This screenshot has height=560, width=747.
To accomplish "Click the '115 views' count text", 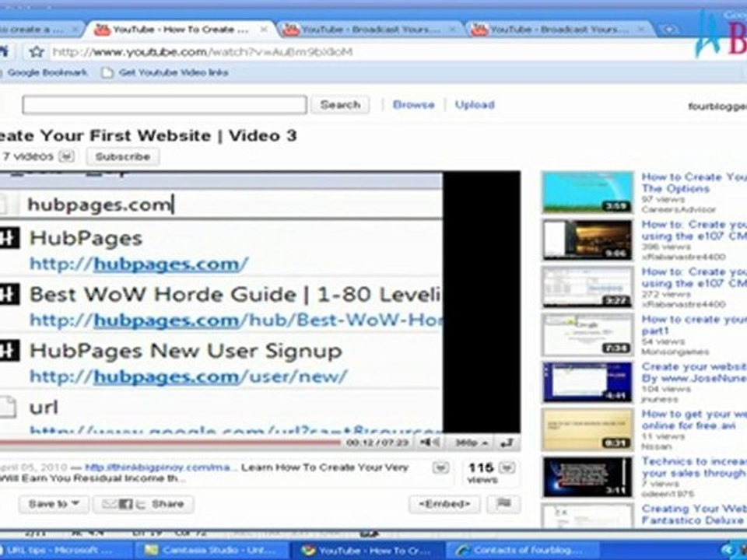I will tap(482, 473).
